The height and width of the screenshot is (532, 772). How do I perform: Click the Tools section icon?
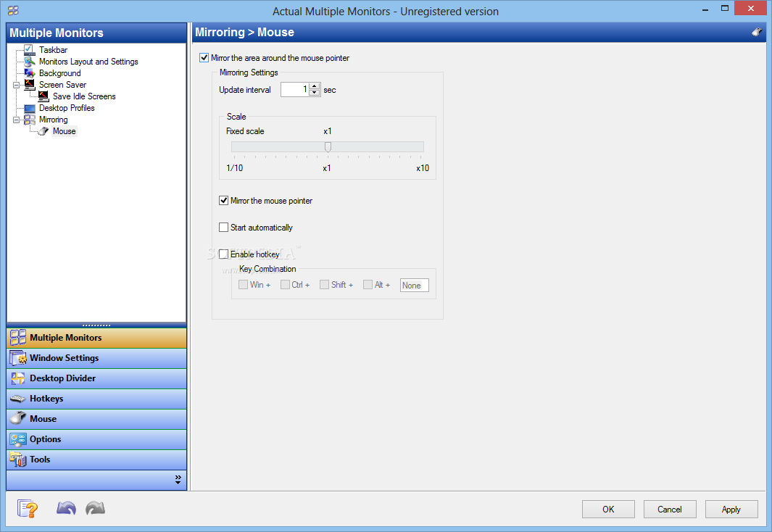pos(18,460)
